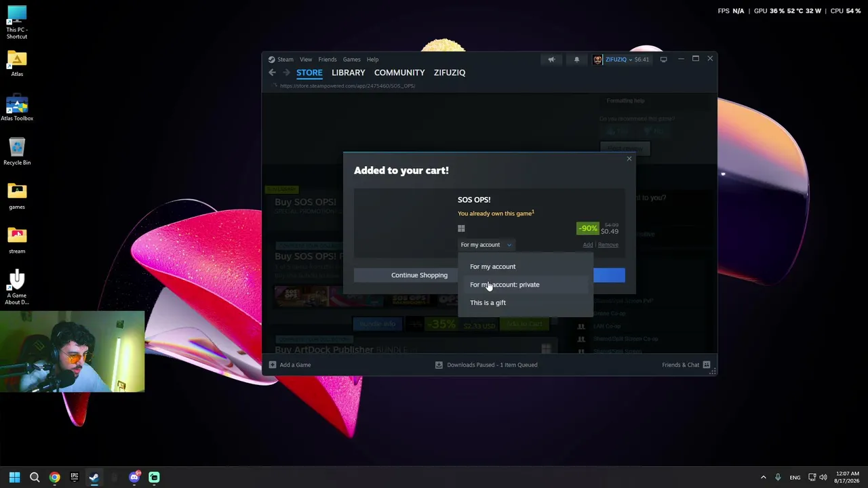
Task: Choose This is a gift option
Action: click(526, 303)
